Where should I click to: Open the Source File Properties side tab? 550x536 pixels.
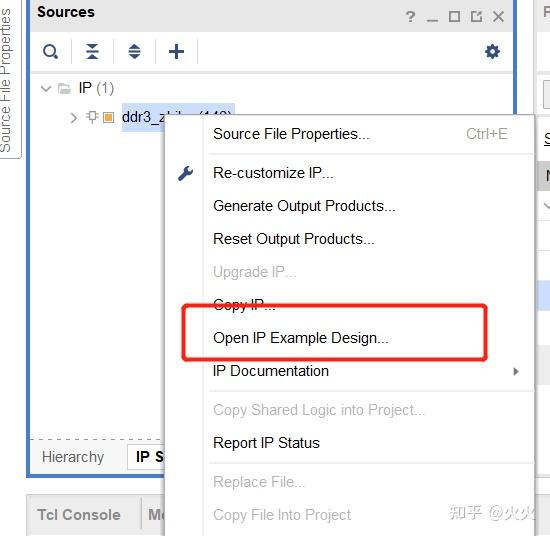6,79
